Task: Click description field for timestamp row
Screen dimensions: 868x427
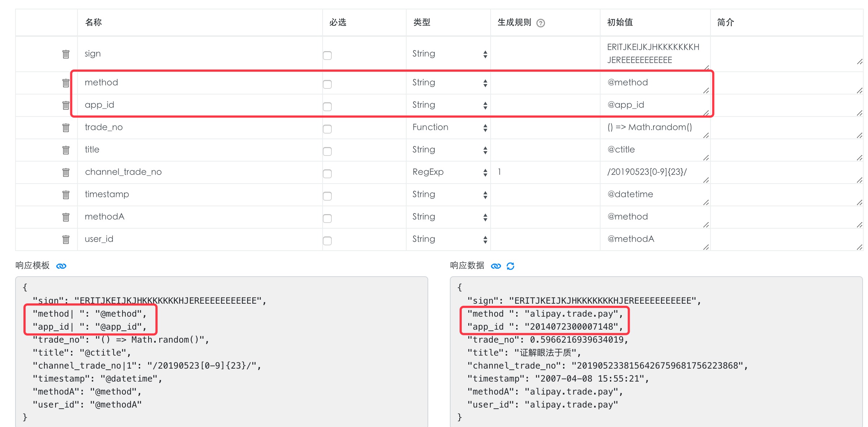Action: (787, 194)
